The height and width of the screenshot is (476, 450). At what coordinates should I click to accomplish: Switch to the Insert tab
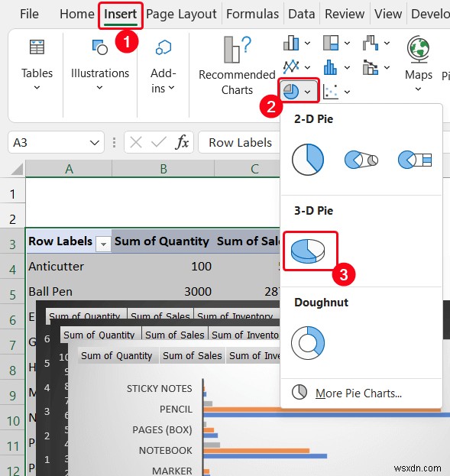(120, 14)
